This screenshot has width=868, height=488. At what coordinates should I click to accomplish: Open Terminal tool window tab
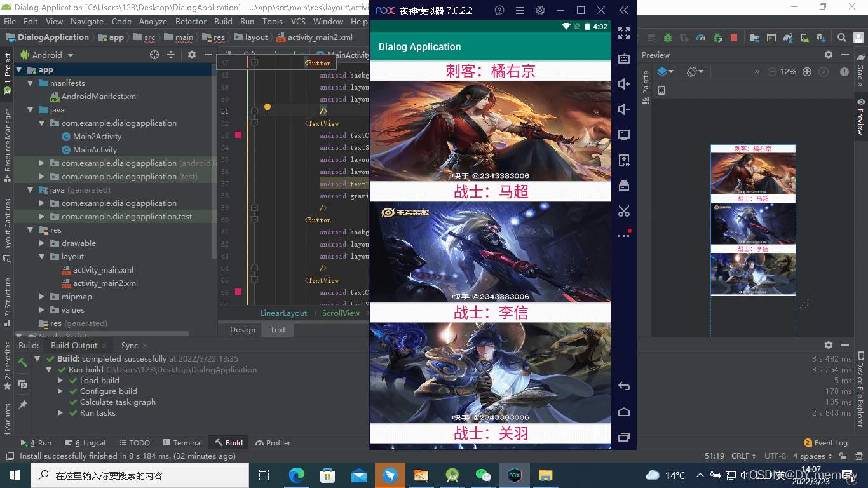click(x=182, y=443)
